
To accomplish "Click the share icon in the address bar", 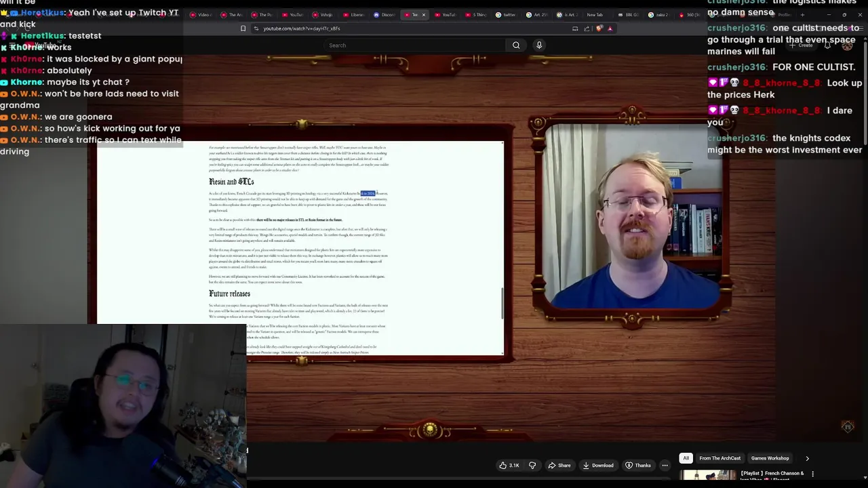I will [x=587, y=28].
